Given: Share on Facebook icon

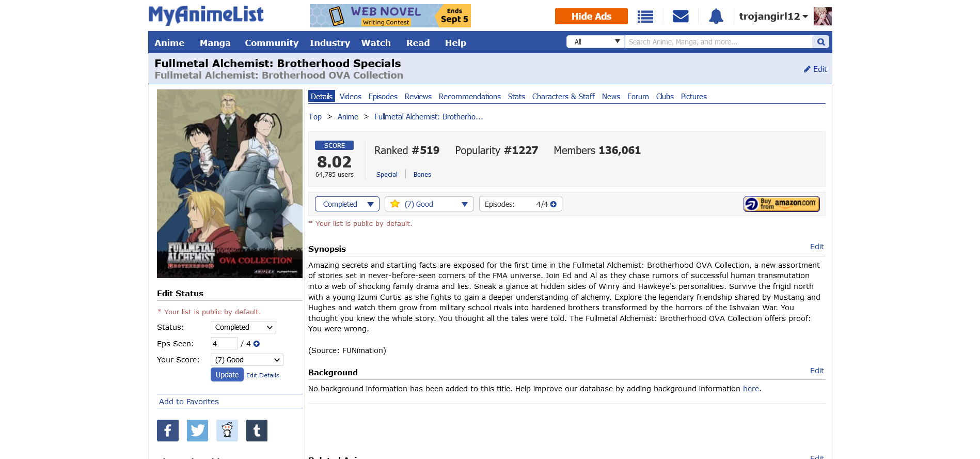Looking at the screenshot, I should [168, 431].
